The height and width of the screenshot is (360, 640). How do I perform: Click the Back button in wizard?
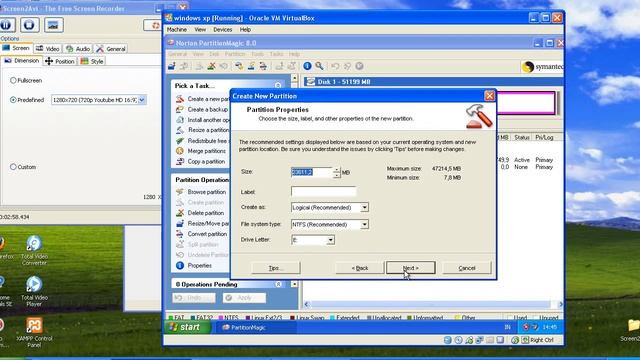point(360,268)
